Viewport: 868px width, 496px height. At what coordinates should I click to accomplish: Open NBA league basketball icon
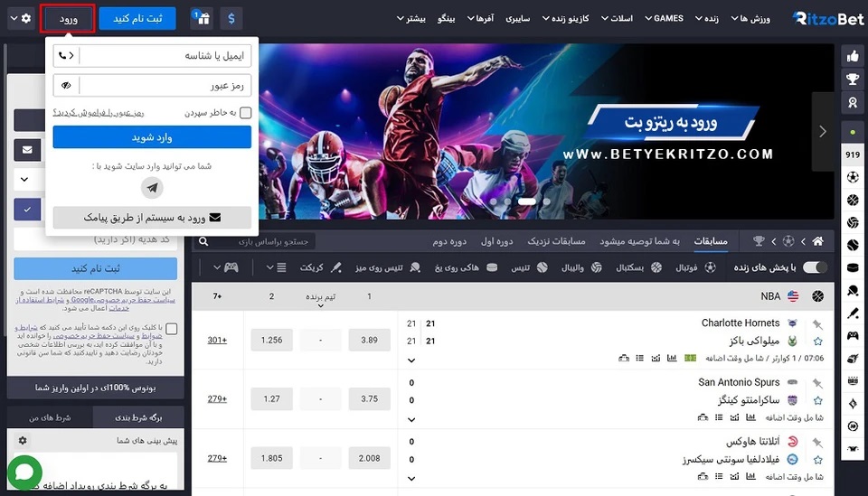(817, 296)
